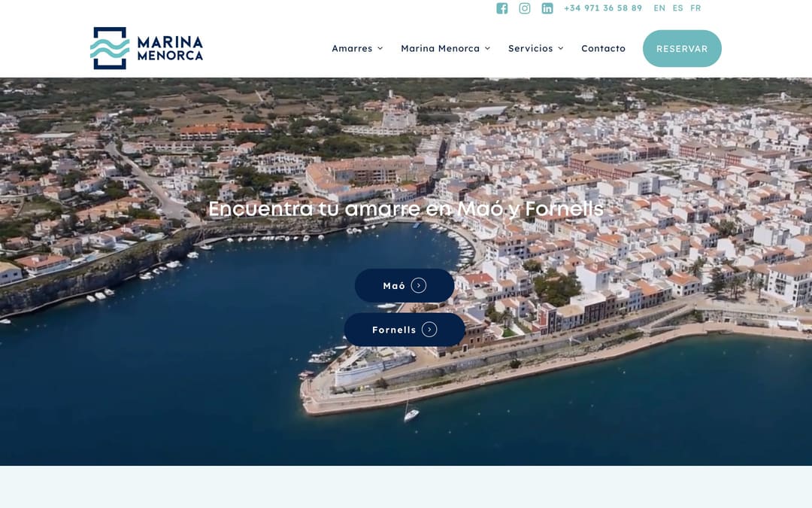This screenshot has height=508, width=812.
Task: Expand the Servicios menu chevron
Action: [560, 48]
